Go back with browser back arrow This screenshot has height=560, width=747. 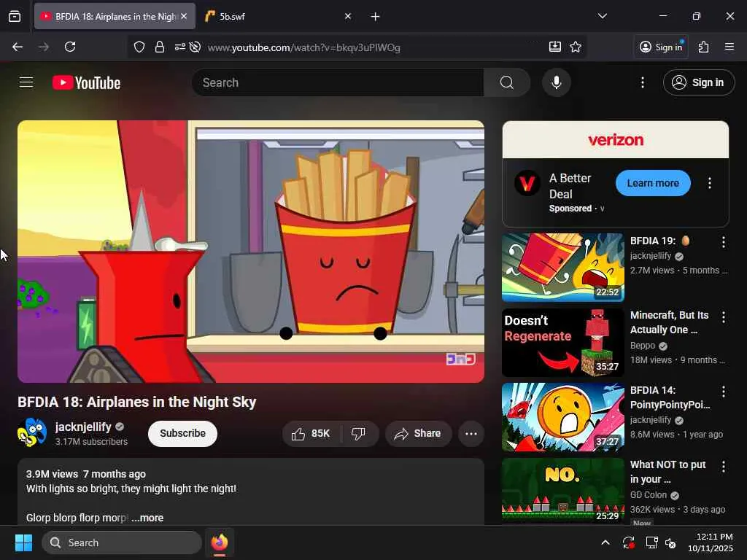pyautogui.click(x=18, y=47)
